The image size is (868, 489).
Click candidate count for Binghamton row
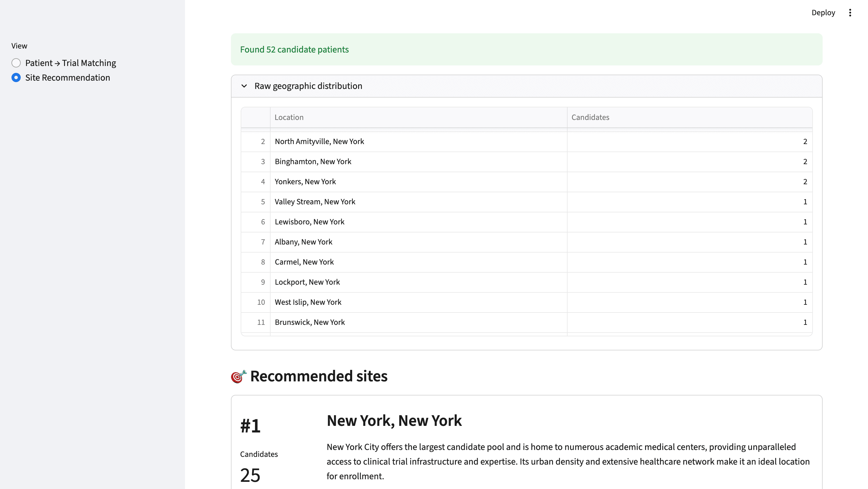click(689, 162)
